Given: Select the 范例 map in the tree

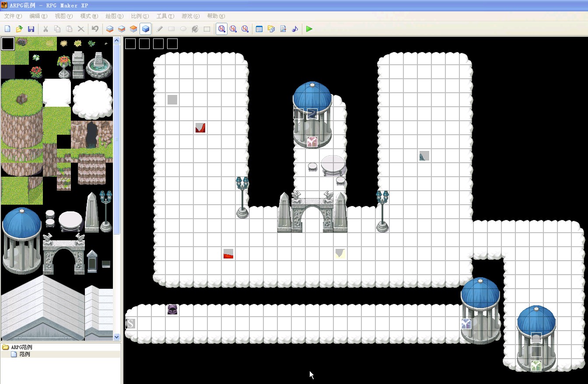Looking at the screenshot, I should (x=24, y=354).
